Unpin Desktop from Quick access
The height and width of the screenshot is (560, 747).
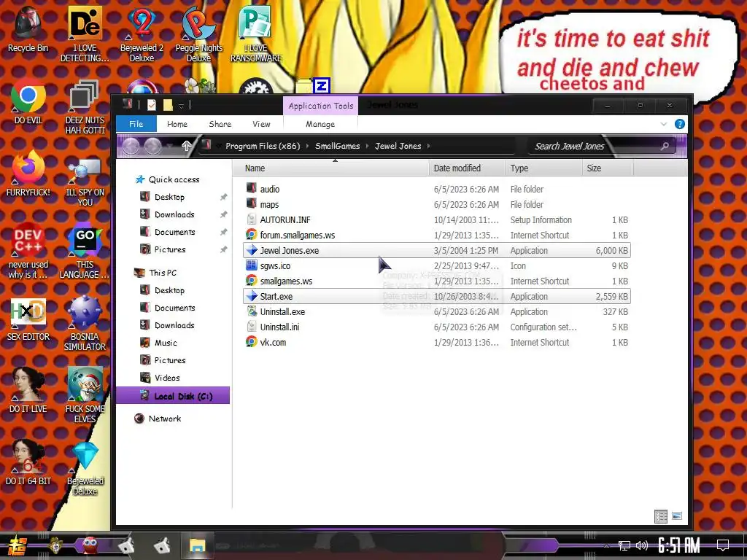click(x=223, y=197)
